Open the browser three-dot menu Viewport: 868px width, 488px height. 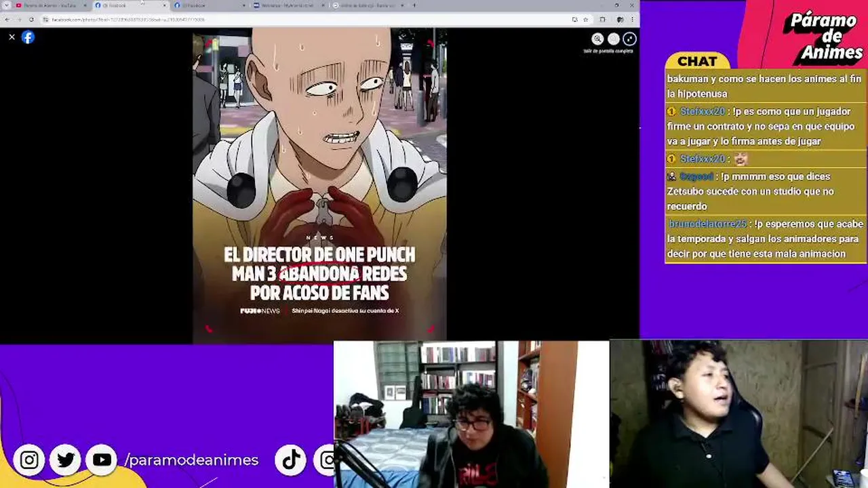click(x=632, y=20)
